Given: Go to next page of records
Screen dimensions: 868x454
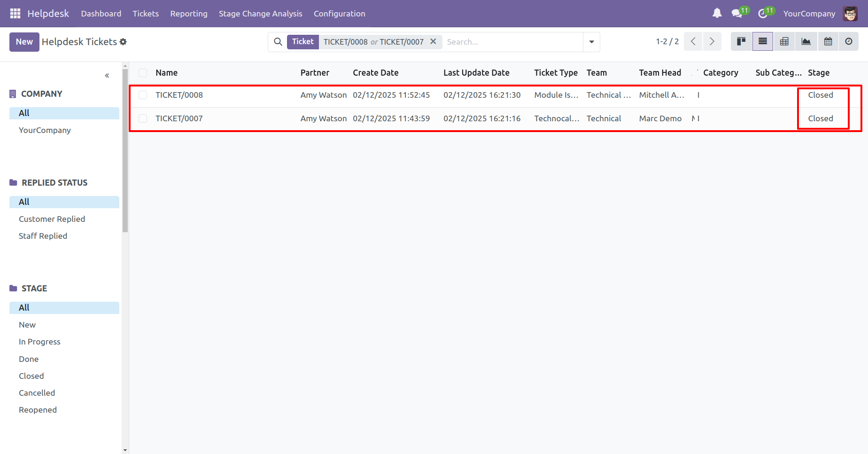Looking at the screenshot, I should [712, 42].
